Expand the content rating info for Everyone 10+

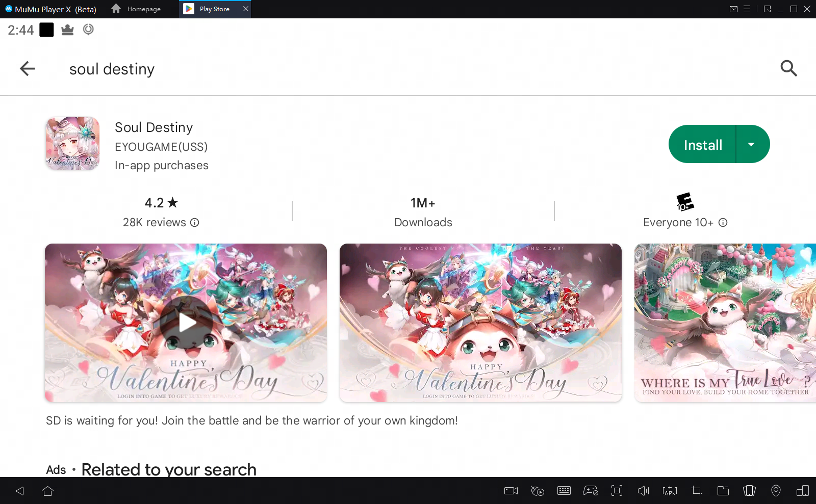pos(723,223)
